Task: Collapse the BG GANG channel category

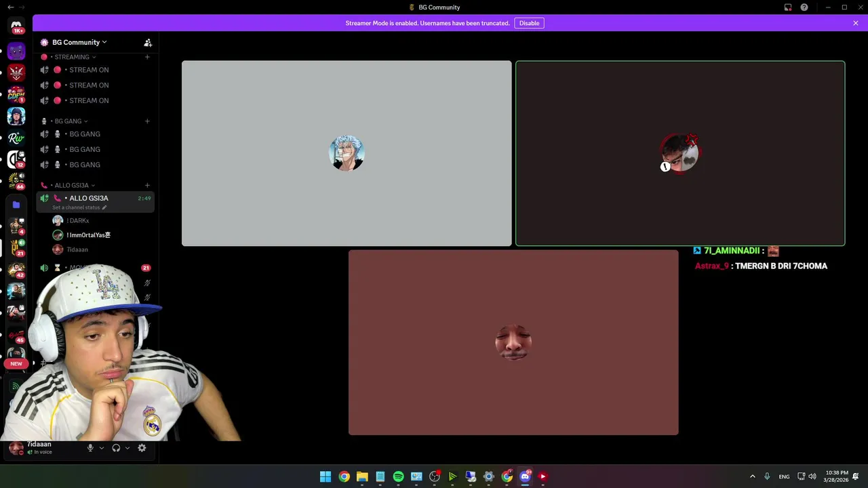Action: click(x=68, y=121)
